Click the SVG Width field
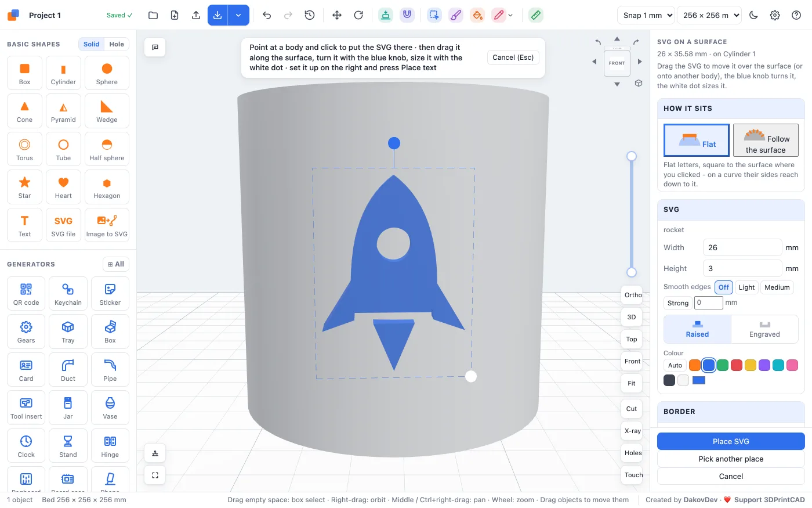 tap(742, 247)
